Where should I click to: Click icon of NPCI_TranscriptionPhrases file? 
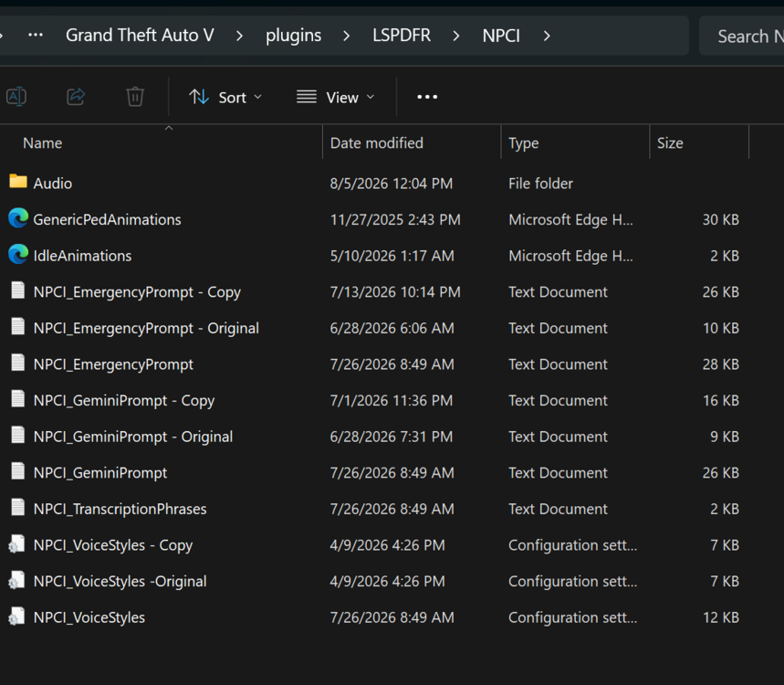click(18, 508)
